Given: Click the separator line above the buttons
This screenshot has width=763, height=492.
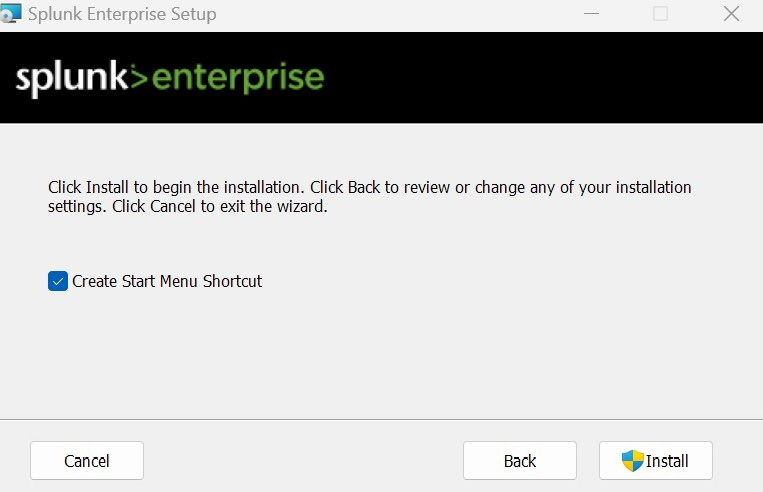Looking at the screenshot, I should pyautogui.click(x=382, y=419).
